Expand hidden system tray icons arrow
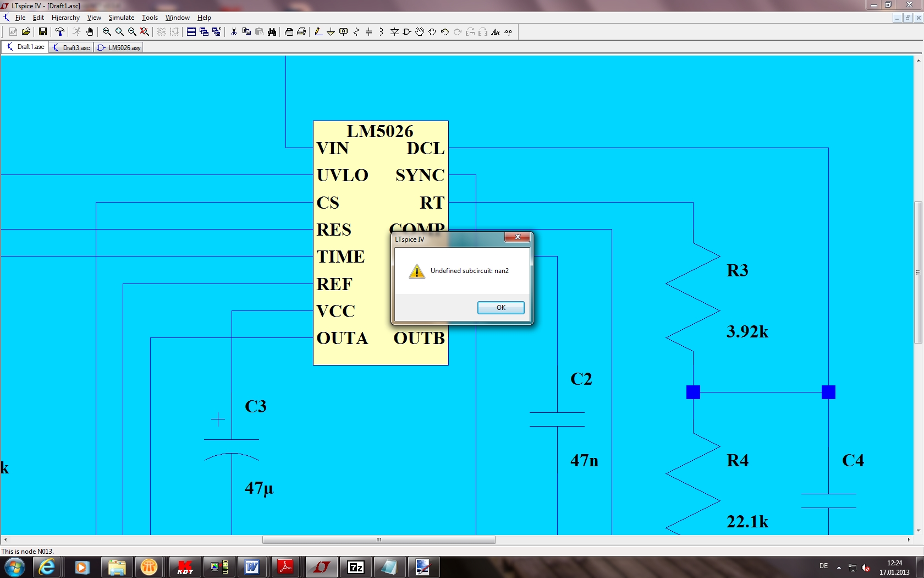This screenshot has width=924, height=578. point(839,567)
